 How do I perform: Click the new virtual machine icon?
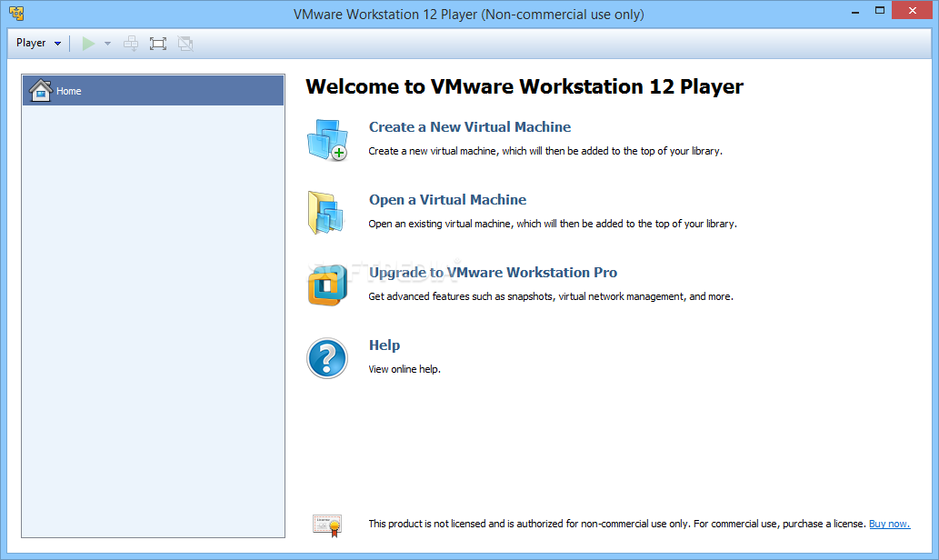pos(327,140)
